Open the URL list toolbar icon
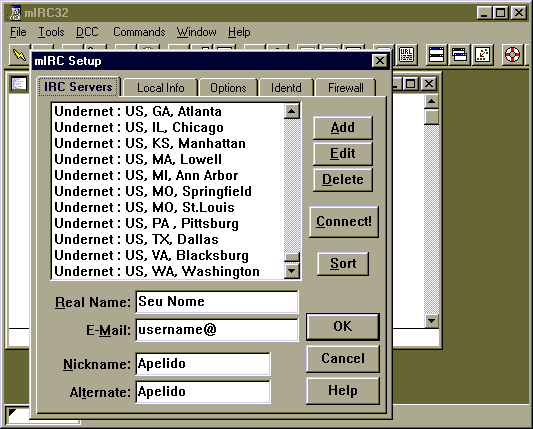Image resolution: width=533 pixels, height=429 pixels. click(x=406, y=55)
